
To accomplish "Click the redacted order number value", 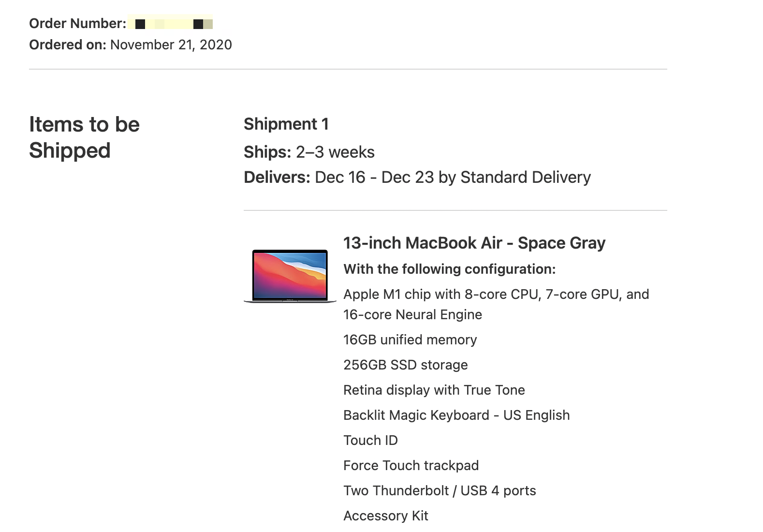I will 171,24.
